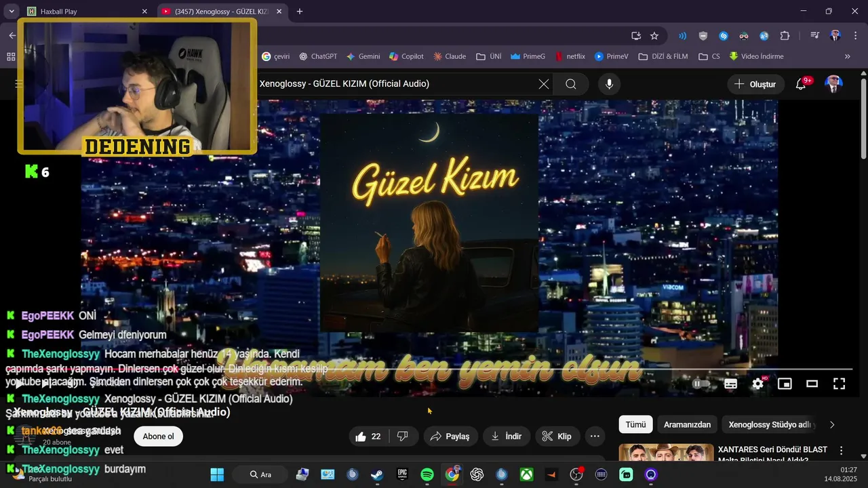
Task: Open the Shazam extension
Action: [x=724, y=36]
